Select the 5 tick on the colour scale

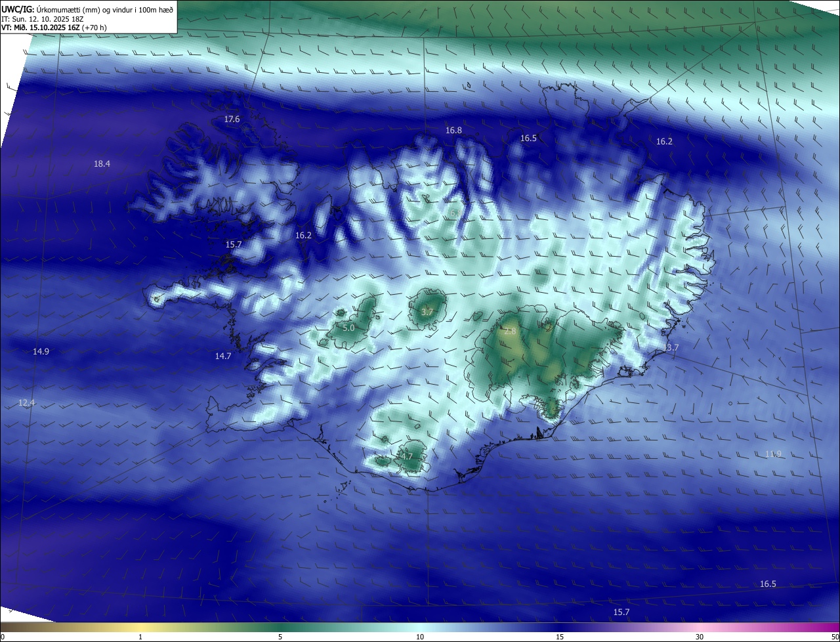pyautogui.click(x=280, y=637)
